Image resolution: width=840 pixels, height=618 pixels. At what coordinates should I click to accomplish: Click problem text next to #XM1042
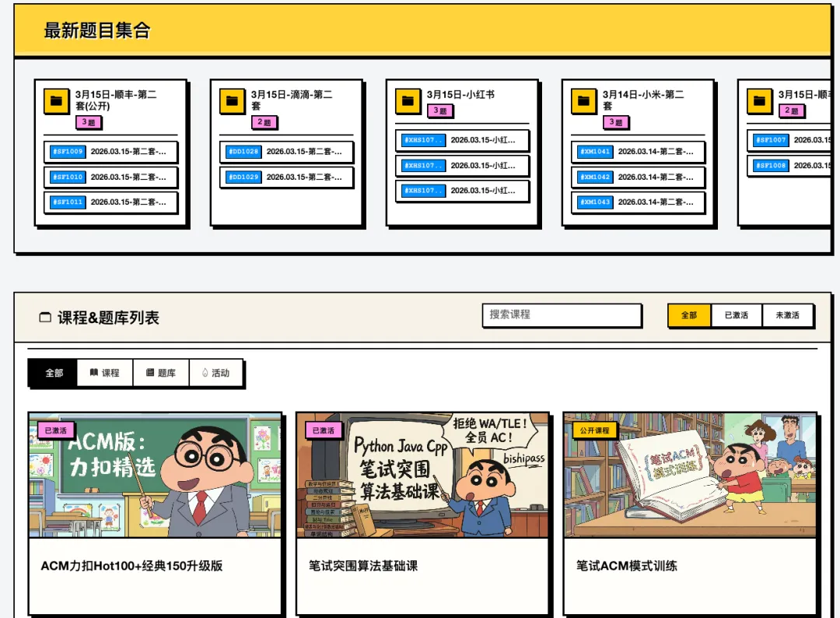(656, 177)
